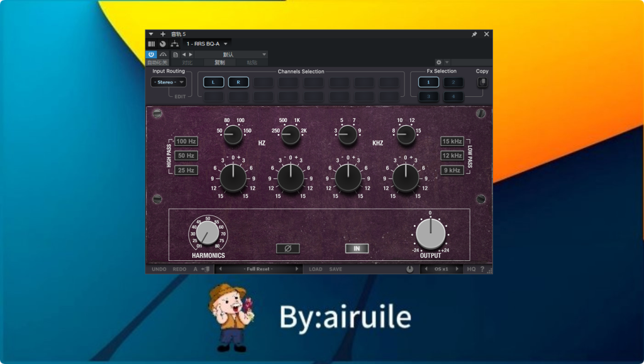
Task: Toggle the phase invert Ø button
Action: tap(287, 248)
